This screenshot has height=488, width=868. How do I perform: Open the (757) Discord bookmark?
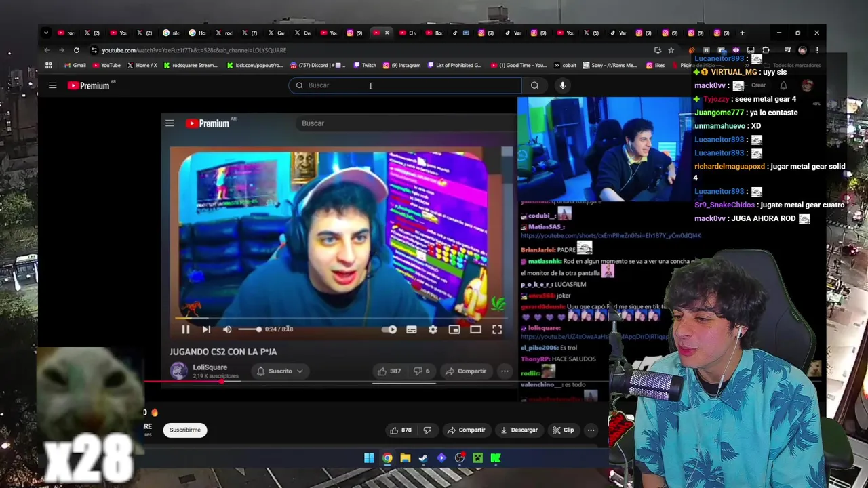click(318, 66)
